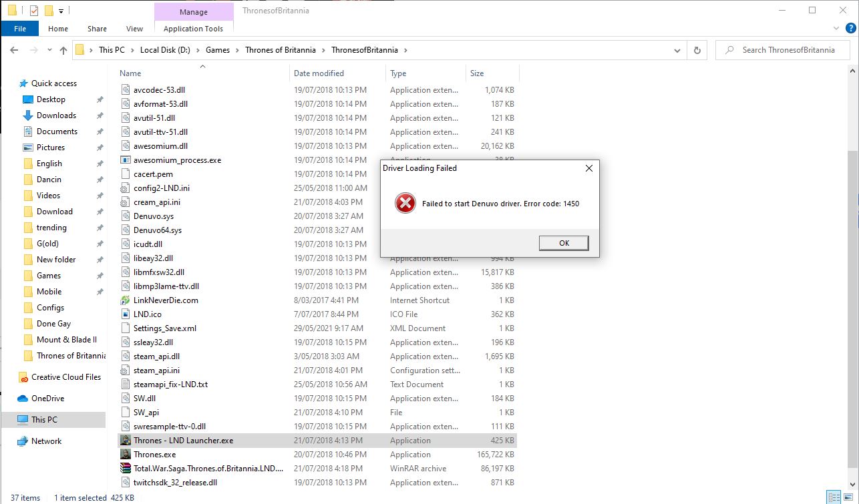Open Quick Access Toolbar customize dropdown
The height and width of the screenshot is (504, 859).
61,11
